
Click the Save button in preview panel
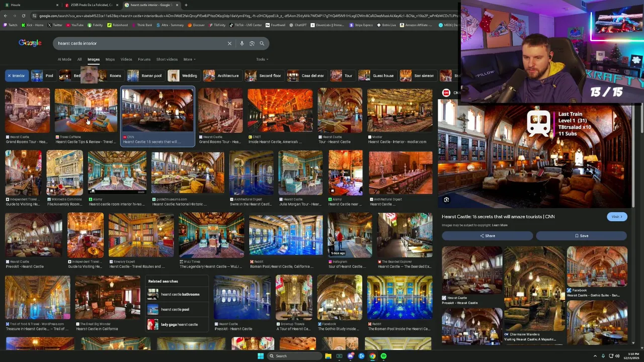click(x=581, y=236)
